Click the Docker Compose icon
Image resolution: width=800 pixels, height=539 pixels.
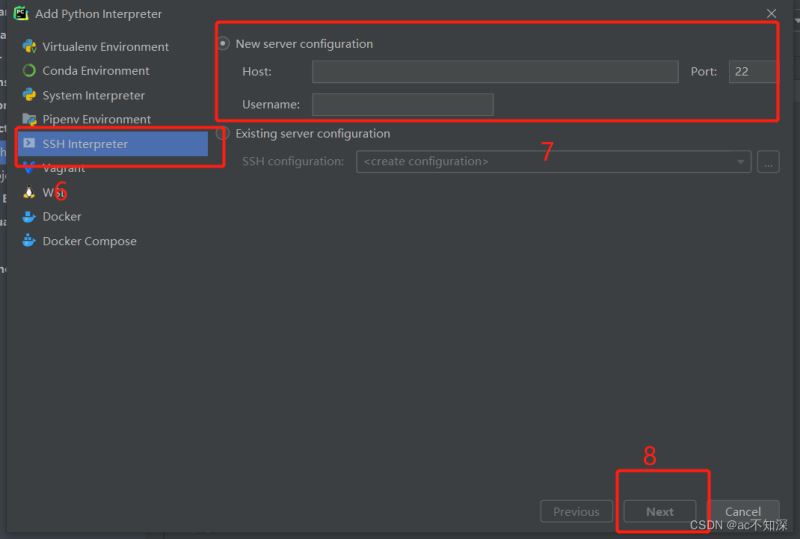(29, 240)
